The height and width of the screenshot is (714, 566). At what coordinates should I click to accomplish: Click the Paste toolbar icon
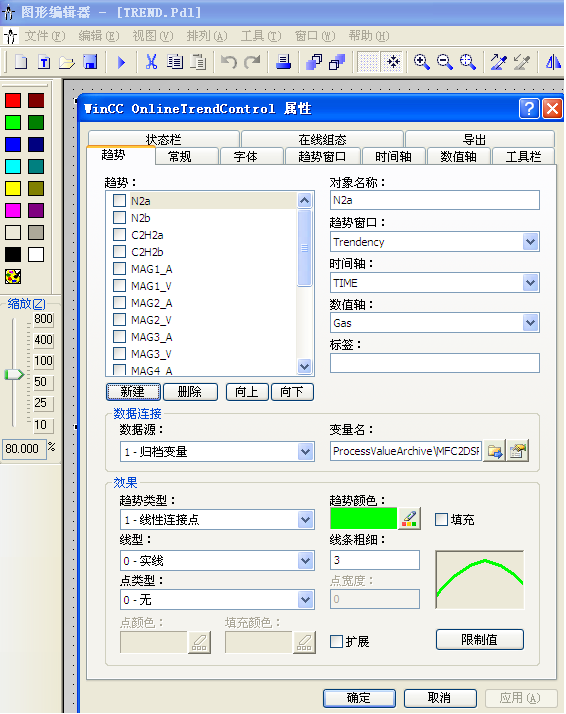(198, 62)
